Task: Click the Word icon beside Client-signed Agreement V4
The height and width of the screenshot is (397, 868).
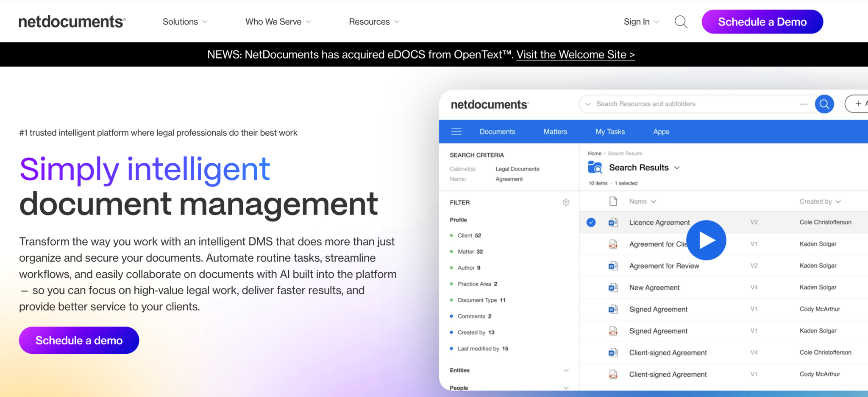Action: (613, 352)
